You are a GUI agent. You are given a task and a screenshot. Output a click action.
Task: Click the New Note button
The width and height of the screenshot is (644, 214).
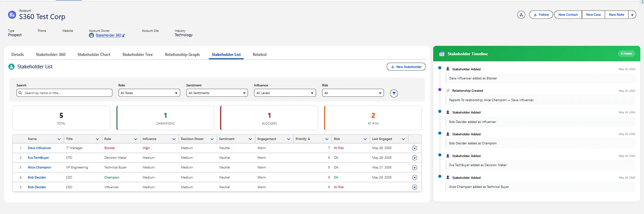(x=616, y=15)
